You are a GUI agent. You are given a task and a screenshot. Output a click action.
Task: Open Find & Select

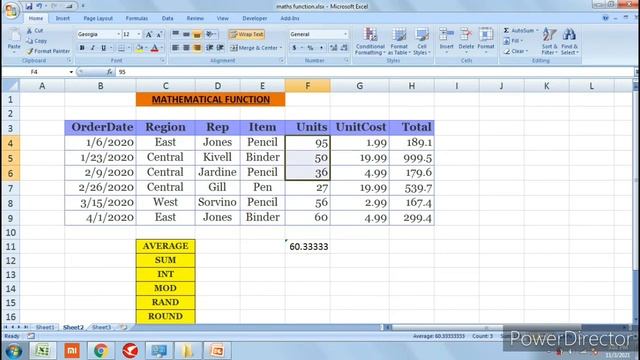(x=569, y=41)
